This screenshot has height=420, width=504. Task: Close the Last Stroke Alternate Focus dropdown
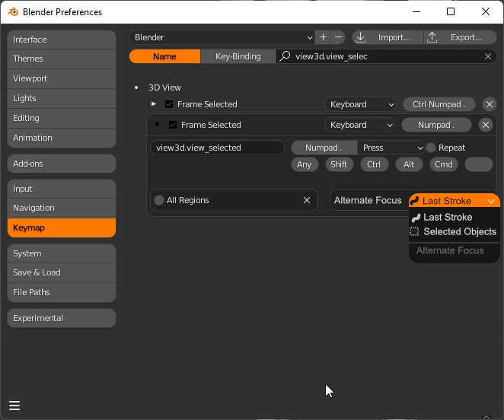[455, 201]
